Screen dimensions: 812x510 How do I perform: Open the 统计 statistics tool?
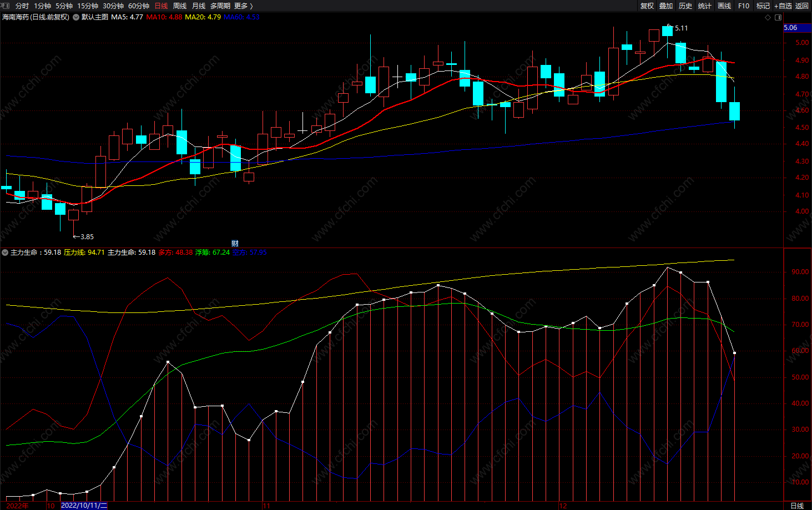[x=705, y=6]
